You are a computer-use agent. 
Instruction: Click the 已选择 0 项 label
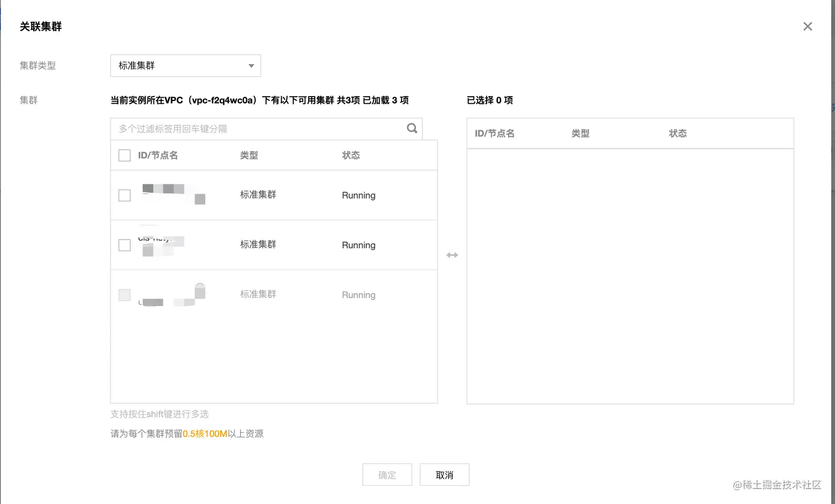pyautogui.click(x=490, y=100)
